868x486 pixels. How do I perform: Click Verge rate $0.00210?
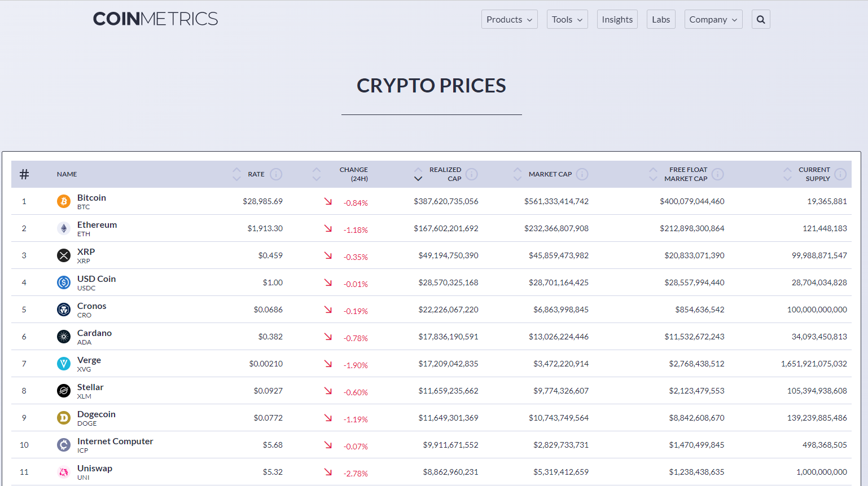(x=266, y=364)
